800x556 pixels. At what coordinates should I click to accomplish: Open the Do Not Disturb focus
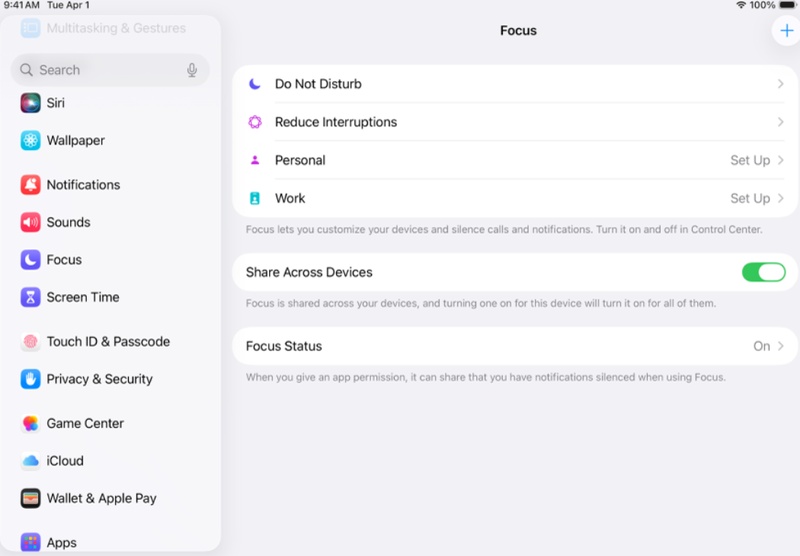point(515,84)
